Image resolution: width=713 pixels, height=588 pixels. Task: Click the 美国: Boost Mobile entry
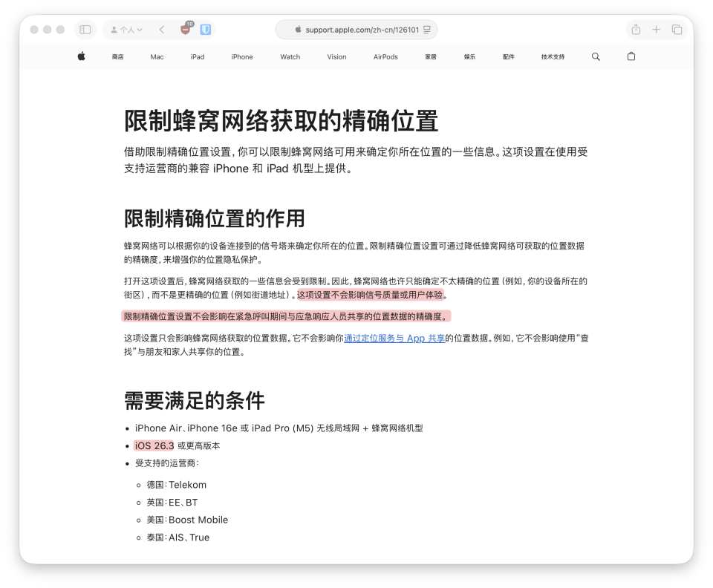coord(187,520)
